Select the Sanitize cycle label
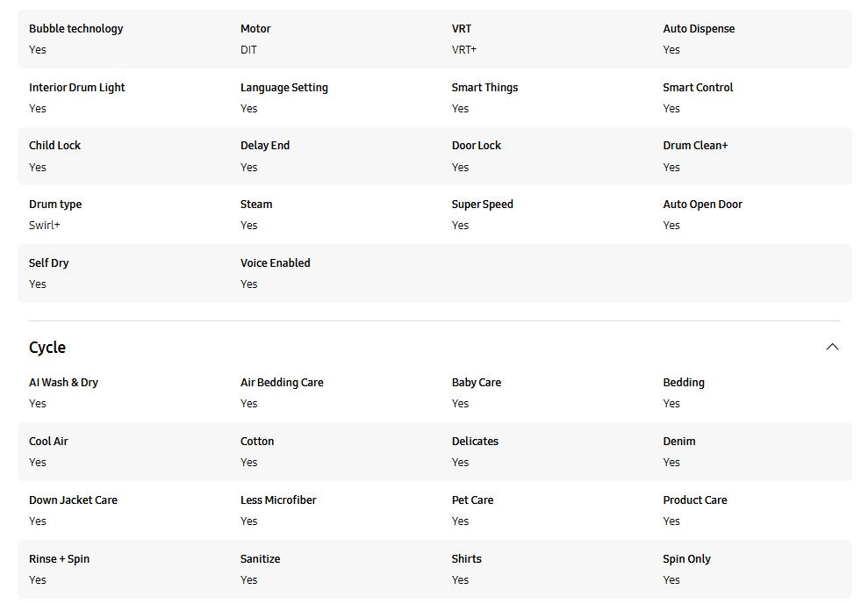 click(261, 559)
